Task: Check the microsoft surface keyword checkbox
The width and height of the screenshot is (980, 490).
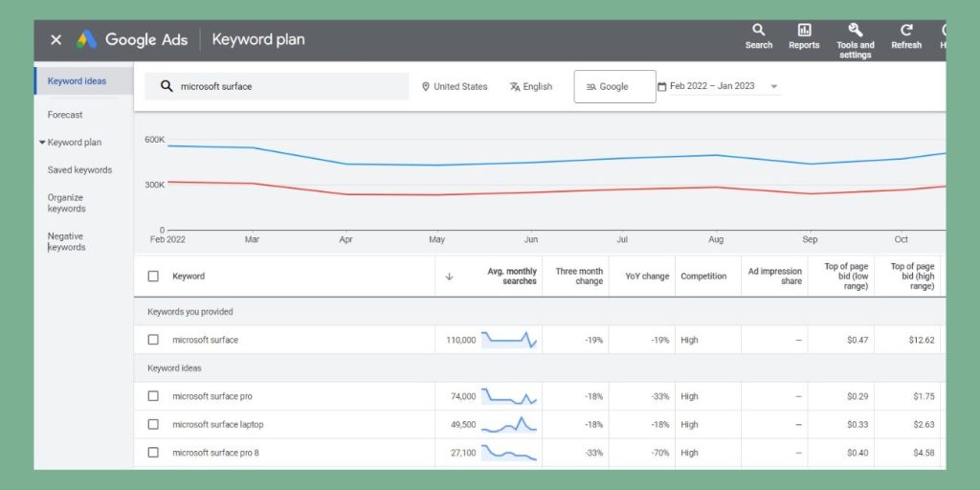Action: (153, 340)
